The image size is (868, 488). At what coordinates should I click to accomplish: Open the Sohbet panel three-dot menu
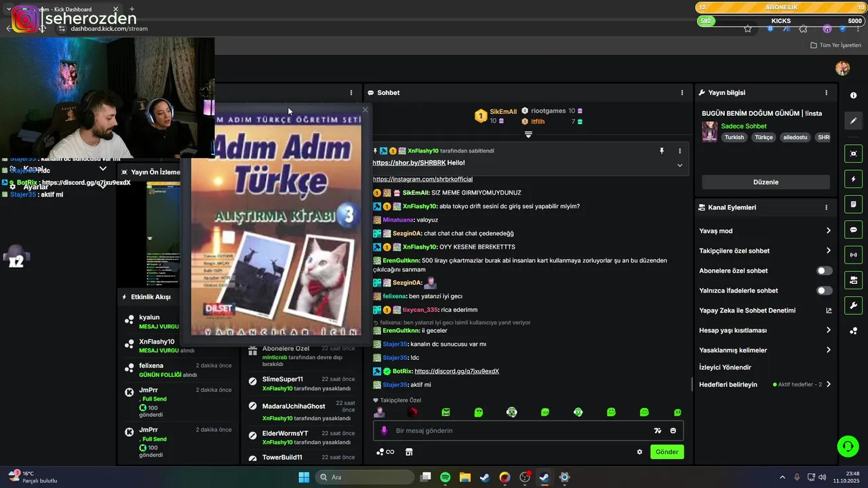pyautogui.click(x=682, y=93)
